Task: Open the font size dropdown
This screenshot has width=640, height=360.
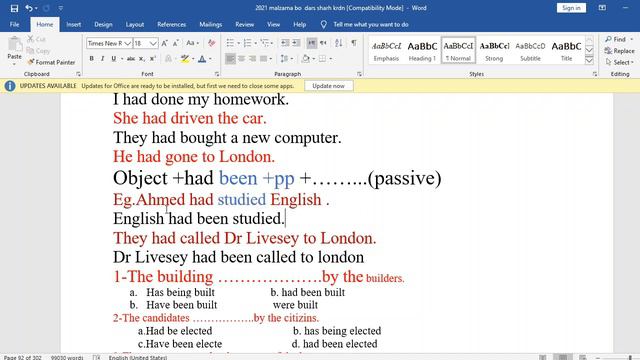Action: click(x=153, y=43)
